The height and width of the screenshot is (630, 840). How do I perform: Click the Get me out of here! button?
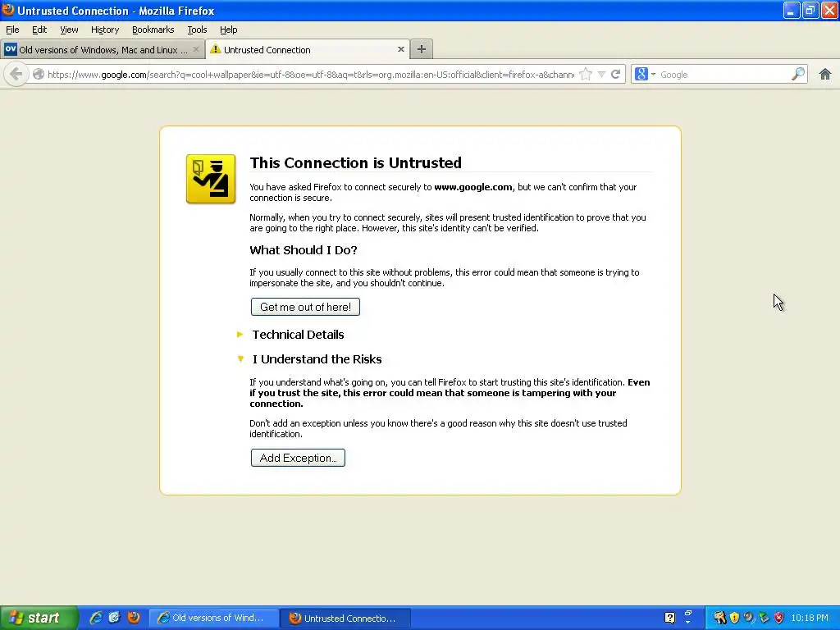coord(305,307)
